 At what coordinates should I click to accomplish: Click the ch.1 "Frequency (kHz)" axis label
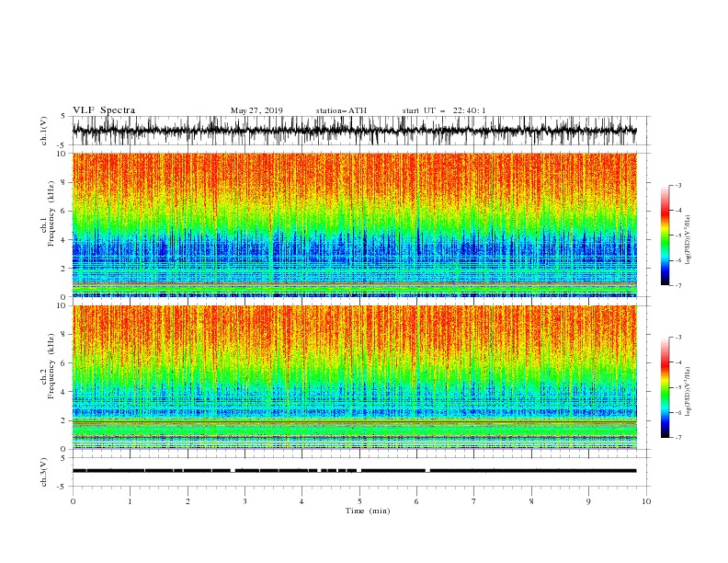click(51, 214)
